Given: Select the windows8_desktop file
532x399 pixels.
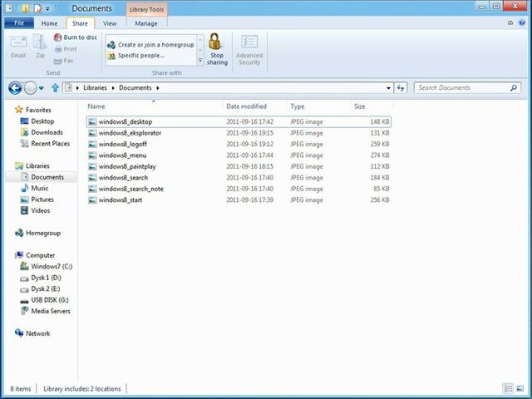Looking at the screenshot, I should [x=239, y=121].
